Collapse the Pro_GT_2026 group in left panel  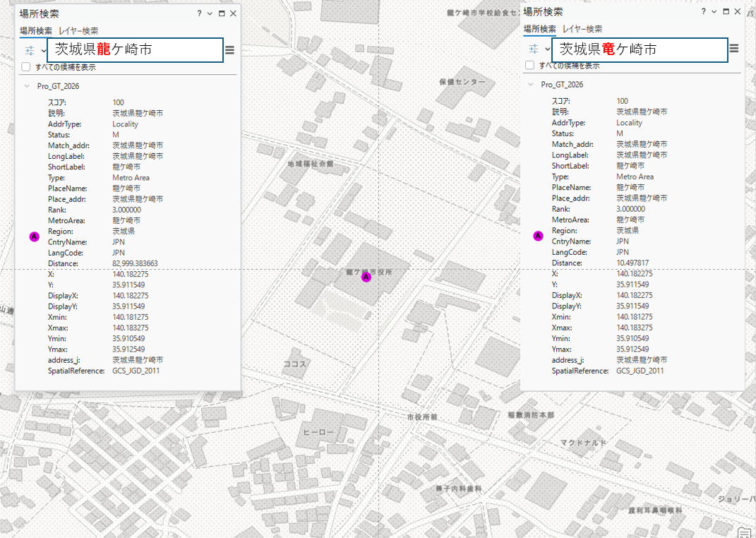coord(27,85)
